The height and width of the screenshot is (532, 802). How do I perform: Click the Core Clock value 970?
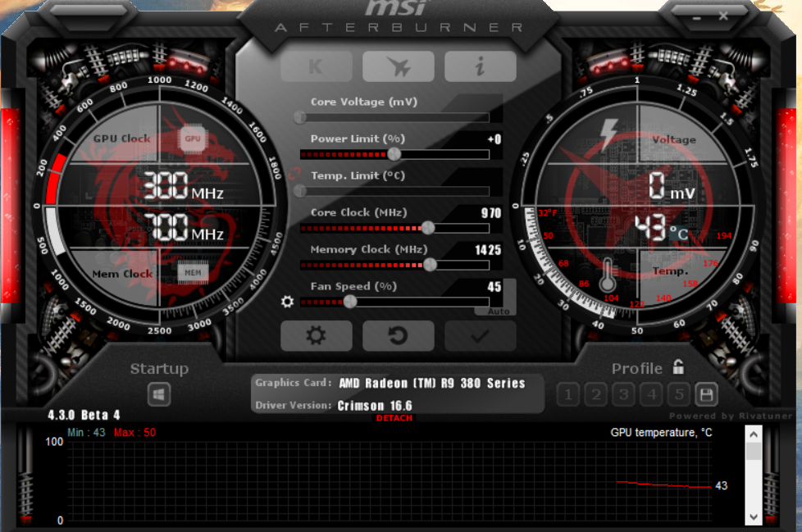click(x=491, y=213)
